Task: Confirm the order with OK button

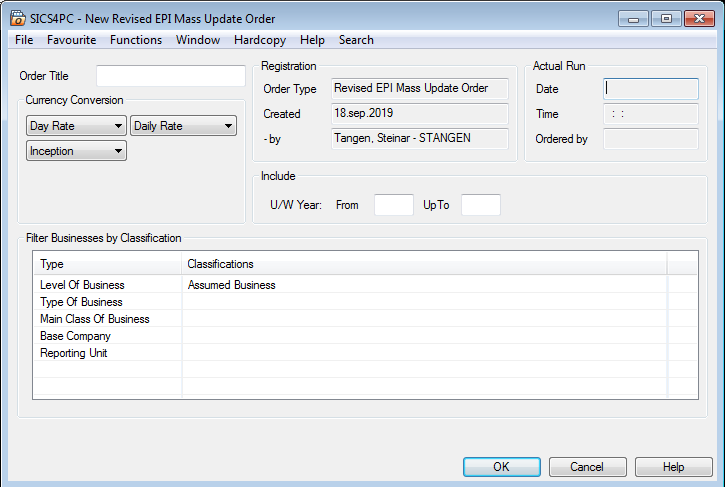Action: pyautogui.click(x=502, y=467)
